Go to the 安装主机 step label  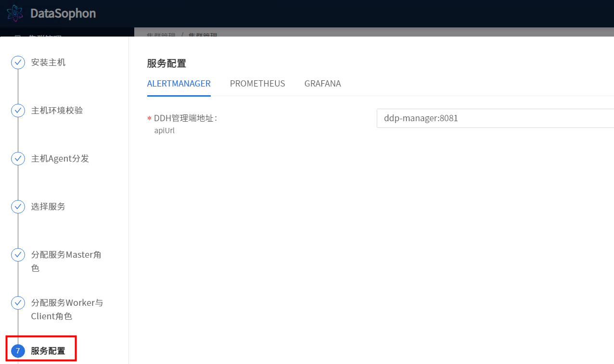[x=48, y=63]
